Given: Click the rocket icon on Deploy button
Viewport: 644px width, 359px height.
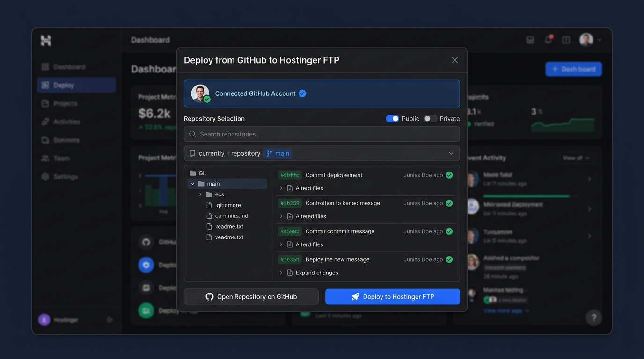Looking at the screenshot, I should coord(356,297).
